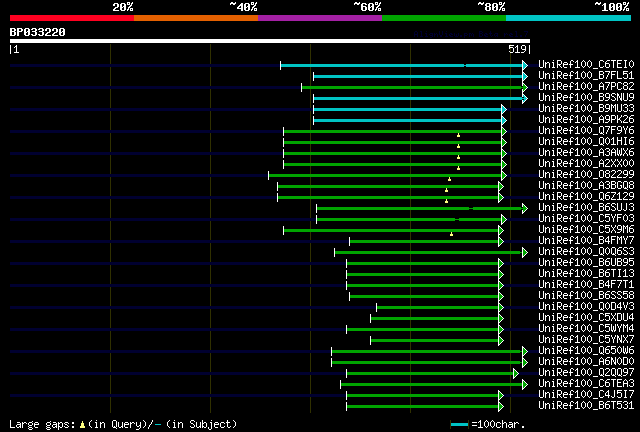This screenshot has height=432, width=640.
Task: Open hit UniRef100_A7PC82
Action: (x=586, y=86)
